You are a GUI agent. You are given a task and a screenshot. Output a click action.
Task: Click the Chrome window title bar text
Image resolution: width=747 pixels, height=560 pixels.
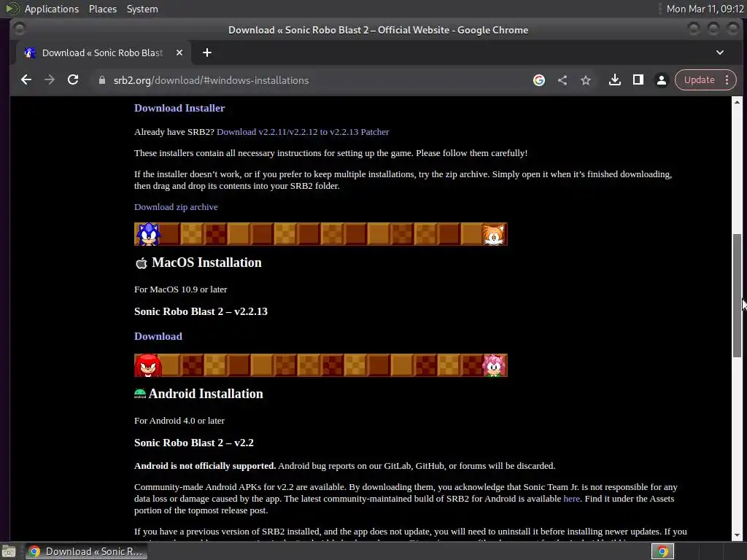379,30
